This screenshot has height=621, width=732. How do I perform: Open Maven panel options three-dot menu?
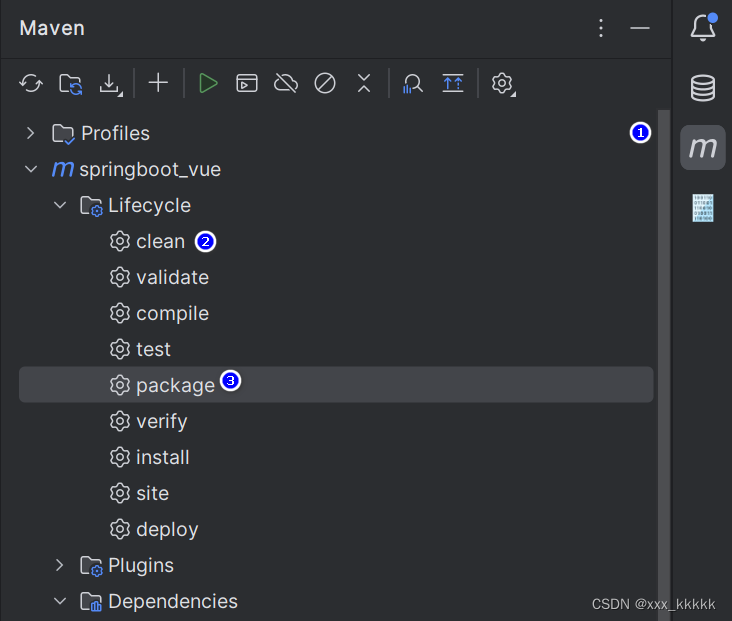601,28
